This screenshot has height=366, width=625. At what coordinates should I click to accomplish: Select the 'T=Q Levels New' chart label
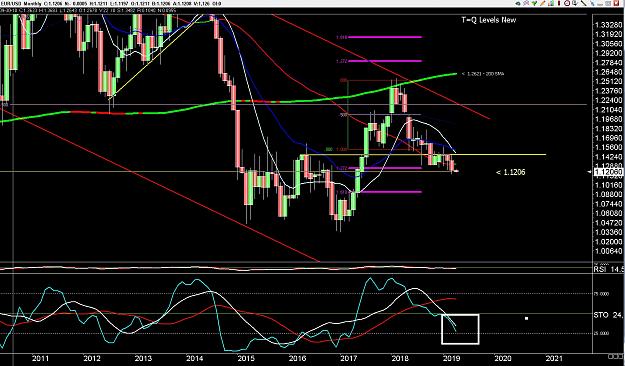click(488, 20)
